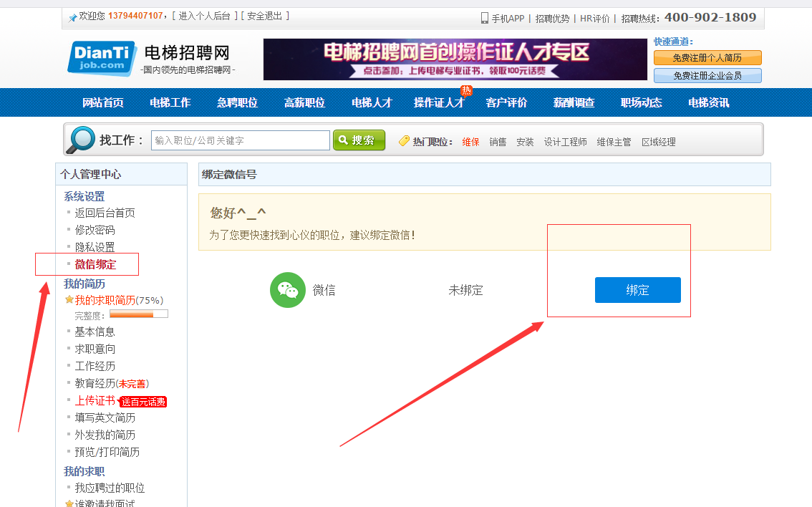Open the 网站首页 nav tab
This screenshot has width=812, height=507.
coord(103,102)
